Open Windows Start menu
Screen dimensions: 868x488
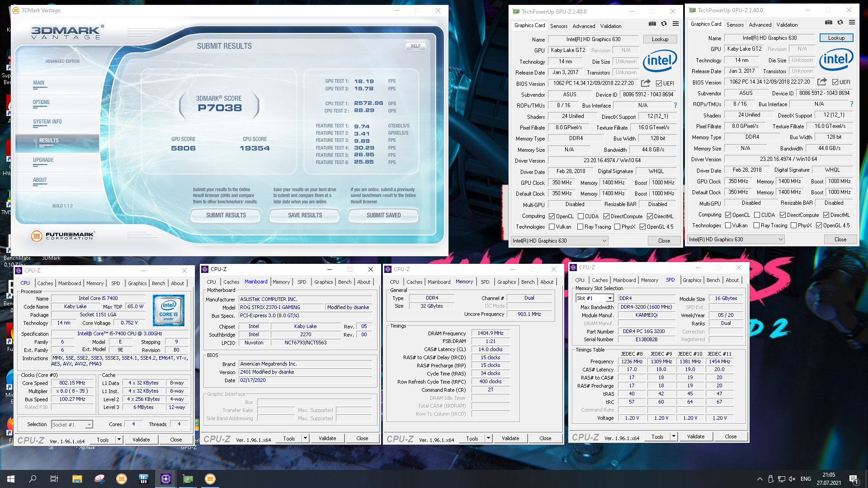click(11, 479)
